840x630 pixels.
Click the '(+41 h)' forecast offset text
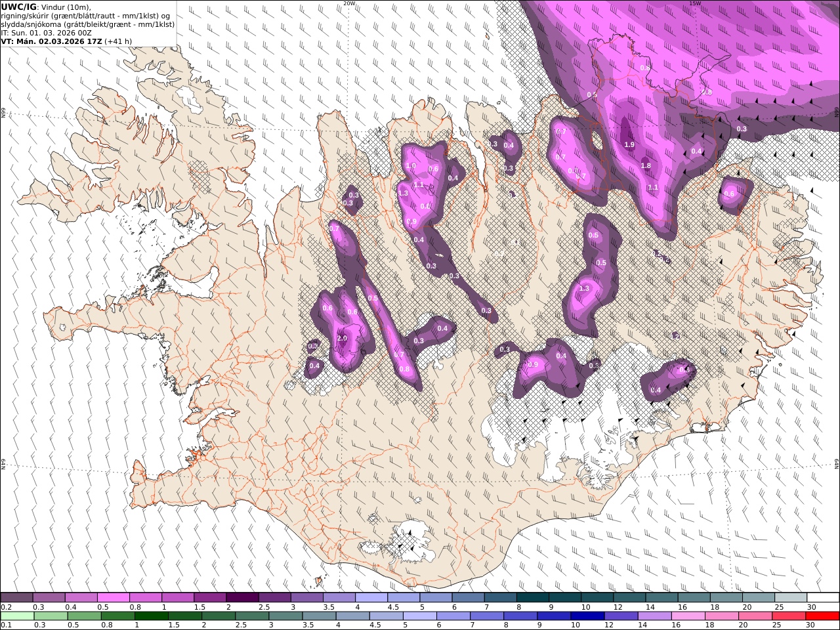118,41
